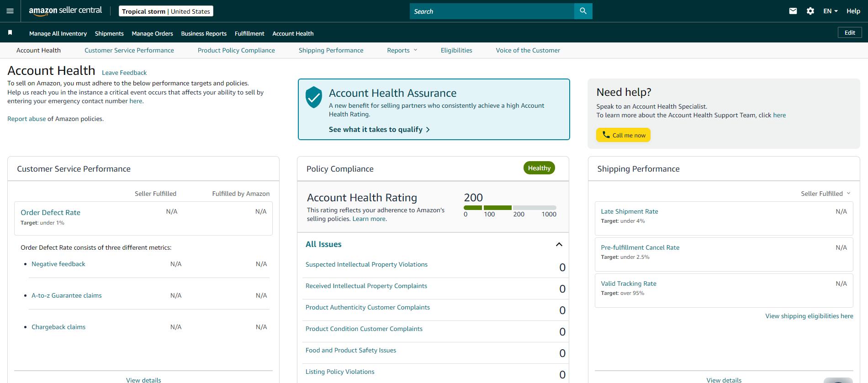Click the Account Health Support Team 'here' link
The image size is (868, 383).
779,115
